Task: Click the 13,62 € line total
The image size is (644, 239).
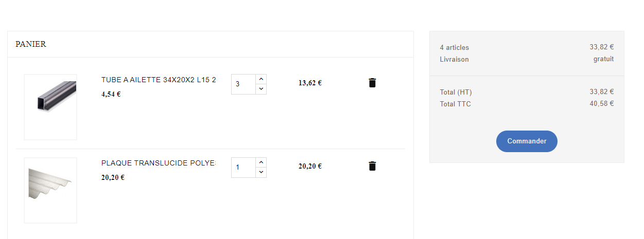Action: (310, 83)
